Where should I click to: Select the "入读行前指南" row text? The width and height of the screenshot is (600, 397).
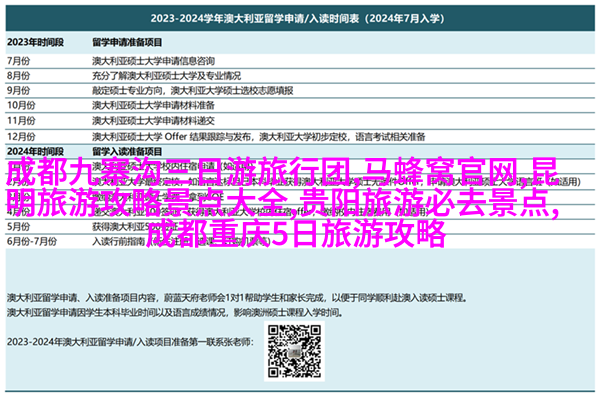[181, 242]
